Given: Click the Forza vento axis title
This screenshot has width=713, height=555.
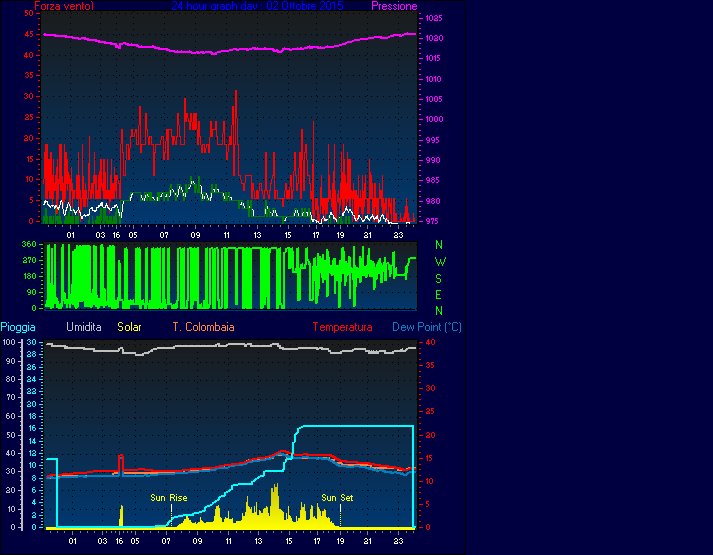Looking at the screenshot, I should point(66,6).
